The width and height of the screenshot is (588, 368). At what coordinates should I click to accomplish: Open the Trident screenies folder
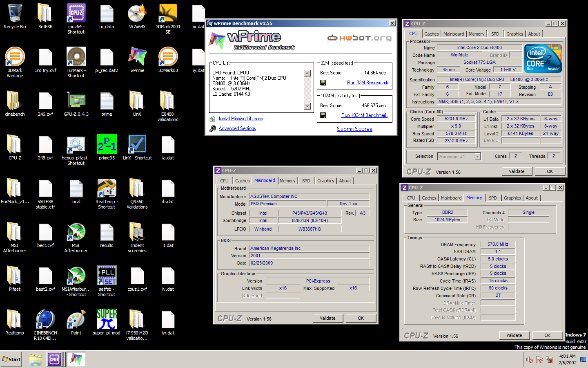[137, 238]
